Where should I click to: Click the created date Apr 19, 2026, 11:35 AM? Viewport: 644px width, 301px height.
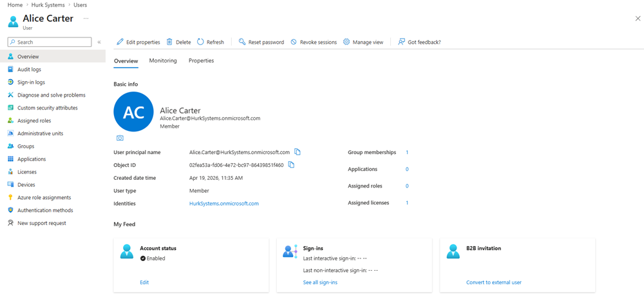tap(216, 178)
